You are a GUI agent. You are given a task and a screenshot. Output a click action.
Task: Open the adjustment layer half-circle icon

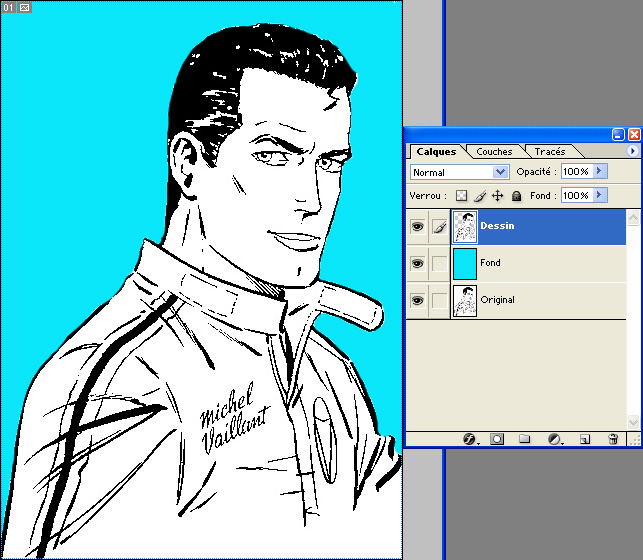click(x=555, y=439)
